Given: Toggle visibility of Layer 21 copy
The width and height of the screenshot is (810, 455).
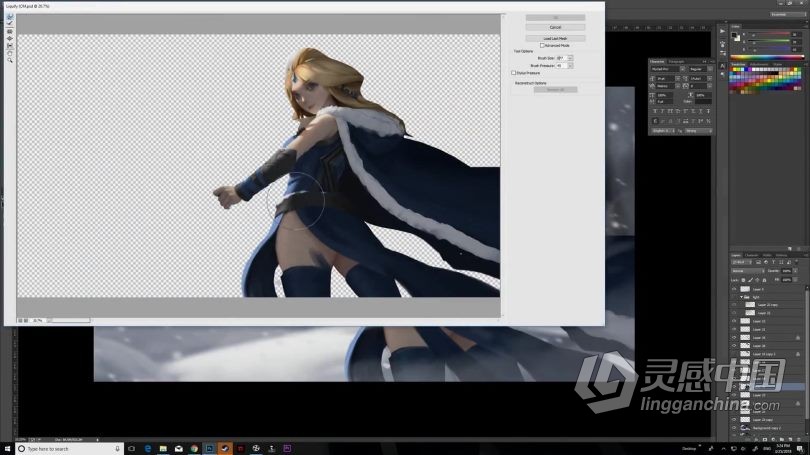Looking at the screenshot, I should [x=735, y=305].
